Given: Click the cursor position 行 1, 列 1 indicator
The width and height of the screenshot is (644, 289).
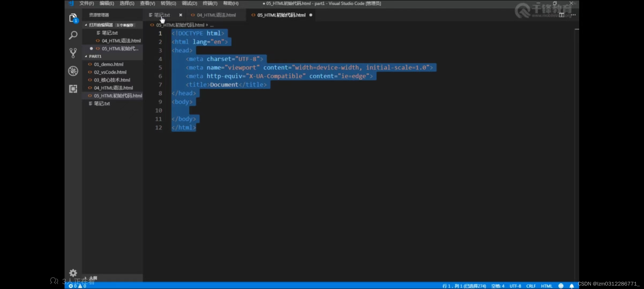Looking at the screenshot, I should [x=464, y=286].
